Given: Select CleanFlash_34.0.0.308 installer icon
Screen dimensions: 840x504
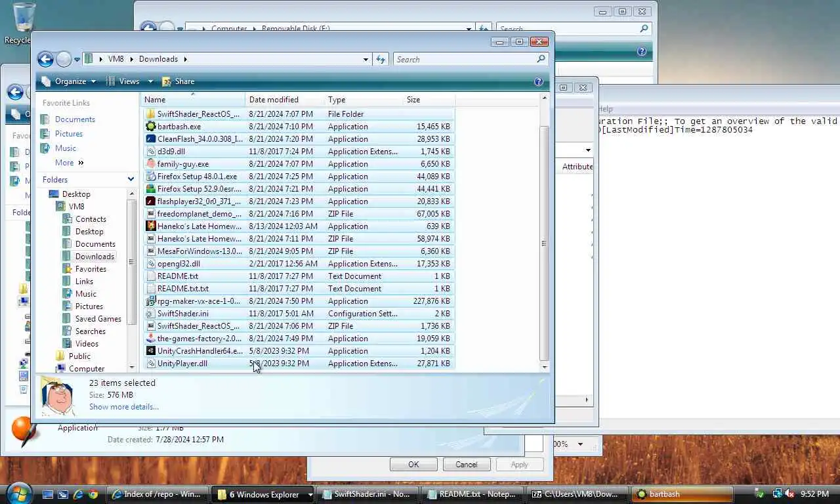Looking at the screenshot, I should [x=151, y=139].
